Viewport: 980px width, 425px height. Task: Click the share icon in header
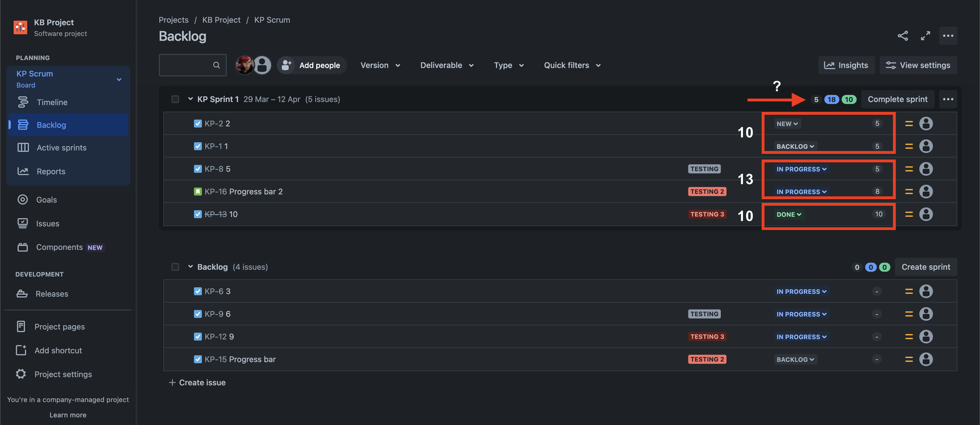[x=903, y=36]
